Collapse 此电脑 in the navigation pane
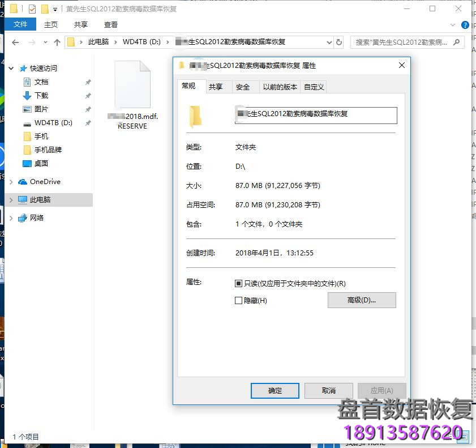Screen dimensions: 476x448 point(11,199)
